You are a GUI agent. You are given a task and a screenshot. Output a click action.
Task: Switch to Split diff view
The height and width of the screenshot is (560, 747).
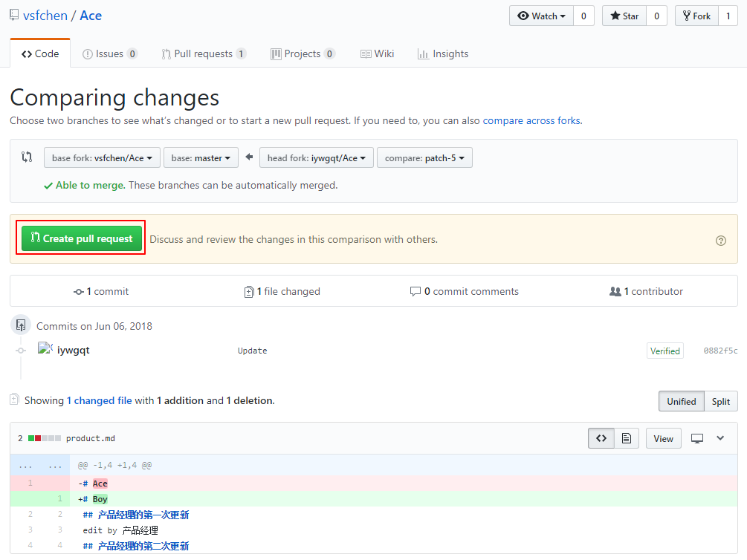(720, 401)
